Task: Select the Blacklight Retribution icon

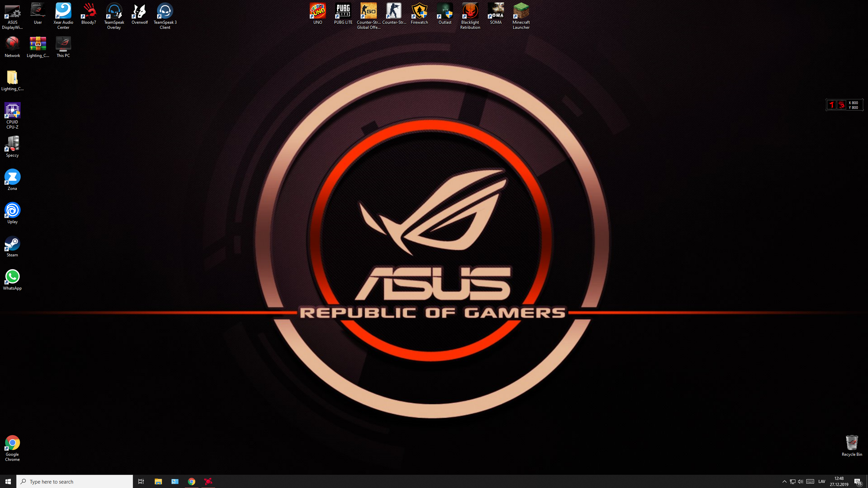Action: pyautogui.click(x=470, y=16)
